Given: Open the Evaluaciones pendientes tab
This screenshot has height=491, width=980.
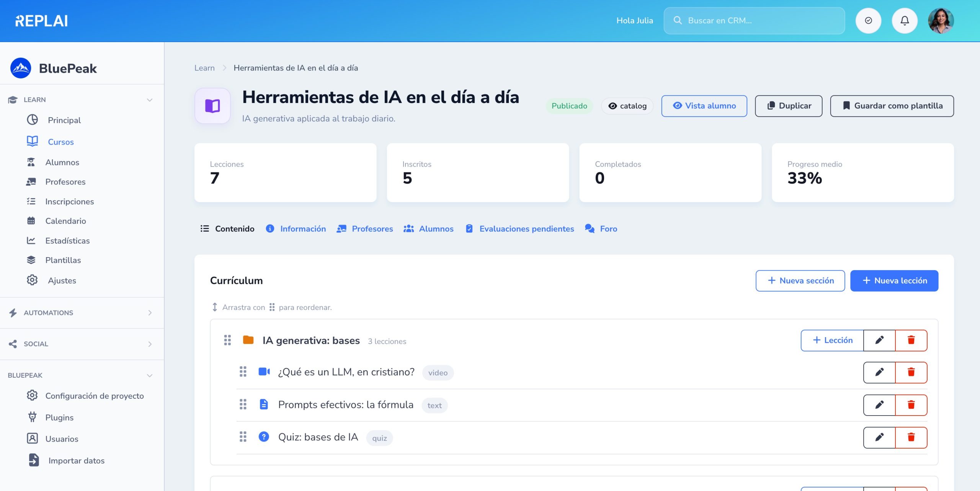Looking at the screenshot, I should (520, 229).
